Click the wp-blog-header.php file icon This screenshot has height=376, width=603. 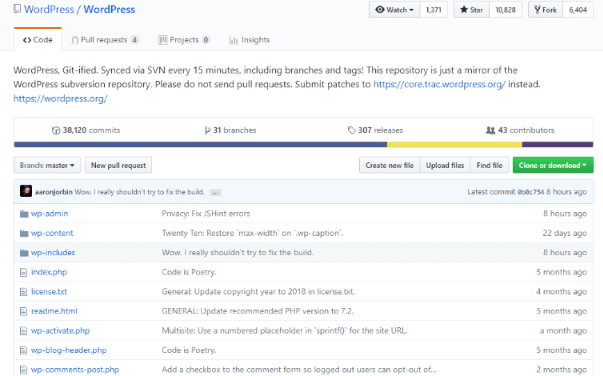point(23,350)
